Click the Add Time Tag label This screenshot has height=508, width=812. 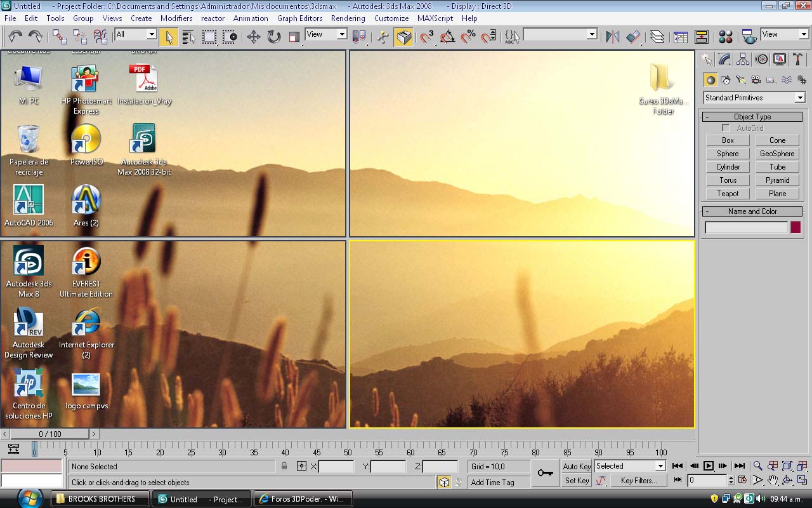(492, 483)
